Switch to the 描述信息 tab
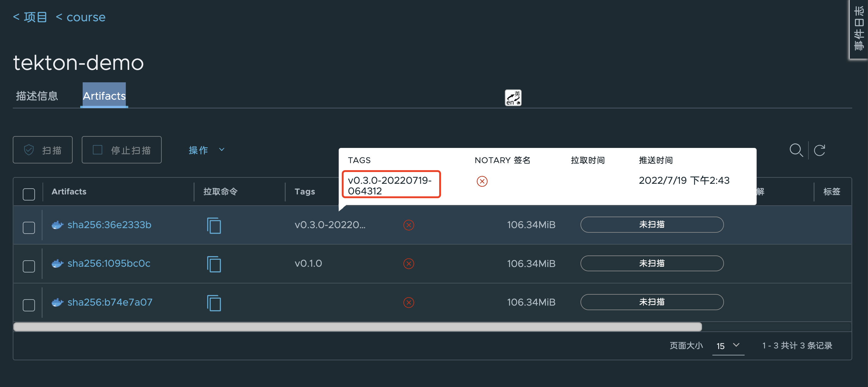868x387 pixels. point(37,96)
